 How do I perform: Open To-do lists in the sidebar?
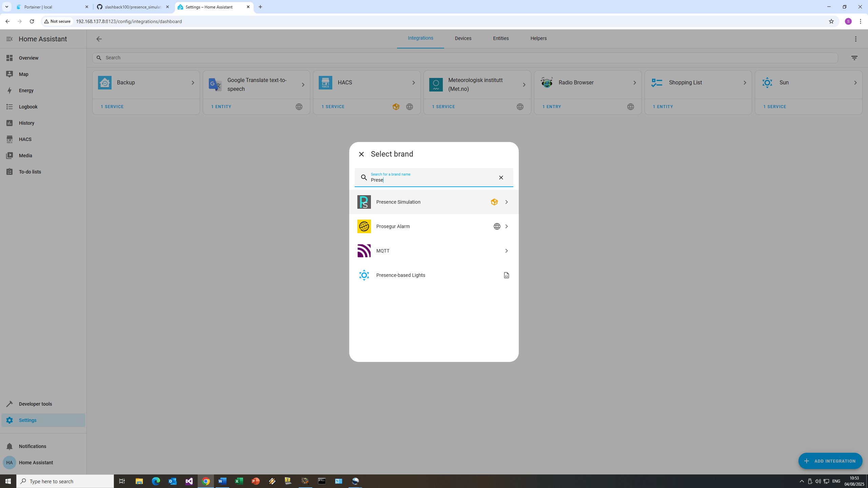[x=43, y=172]
